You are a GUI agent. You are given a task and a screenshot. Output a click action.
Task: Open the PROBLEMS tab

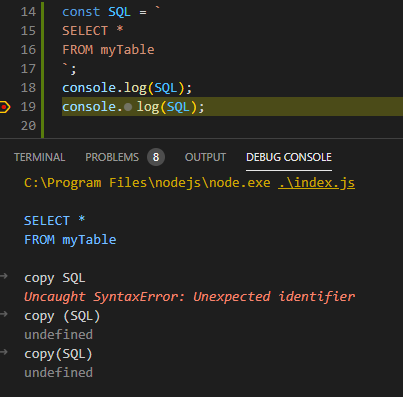coord(112,157)
